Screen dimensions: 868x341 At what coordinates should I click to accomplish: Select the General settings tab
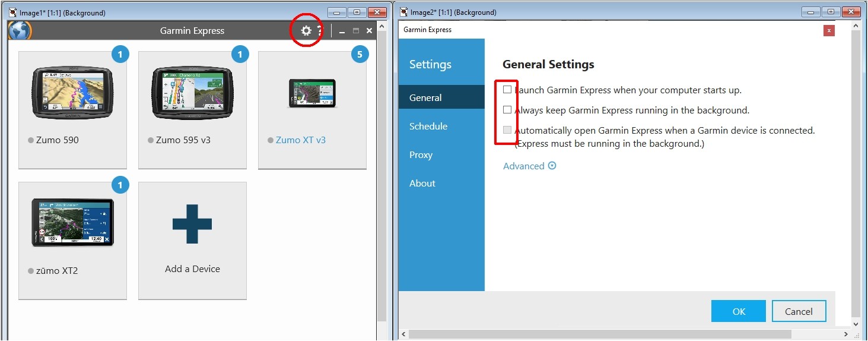441,97
